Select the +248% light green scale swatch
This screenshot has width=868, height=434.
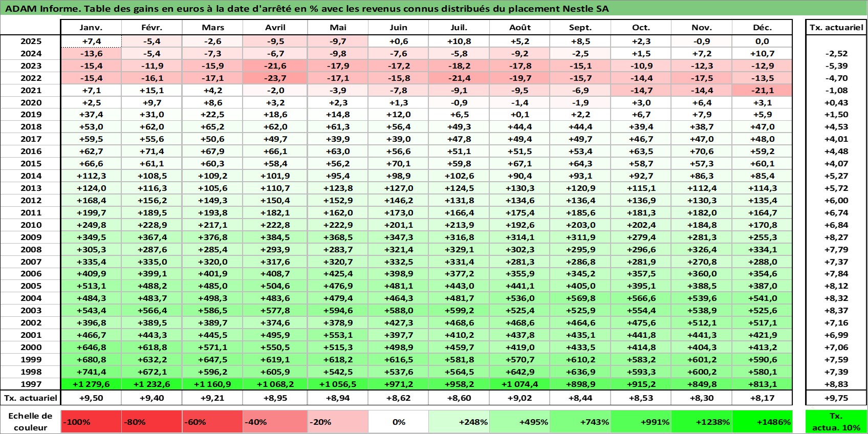[x=459, y=422]
